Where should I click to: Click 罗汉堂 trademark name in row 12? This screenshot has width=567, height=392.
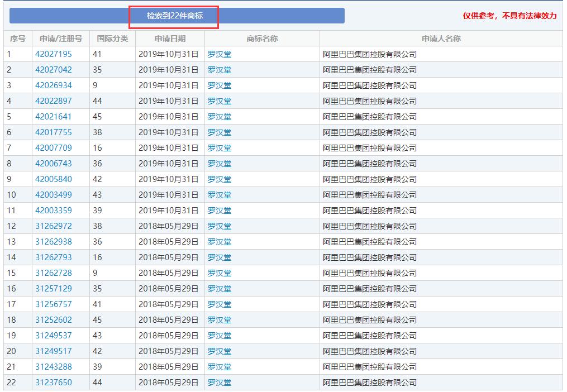click(x=220, y=226)
